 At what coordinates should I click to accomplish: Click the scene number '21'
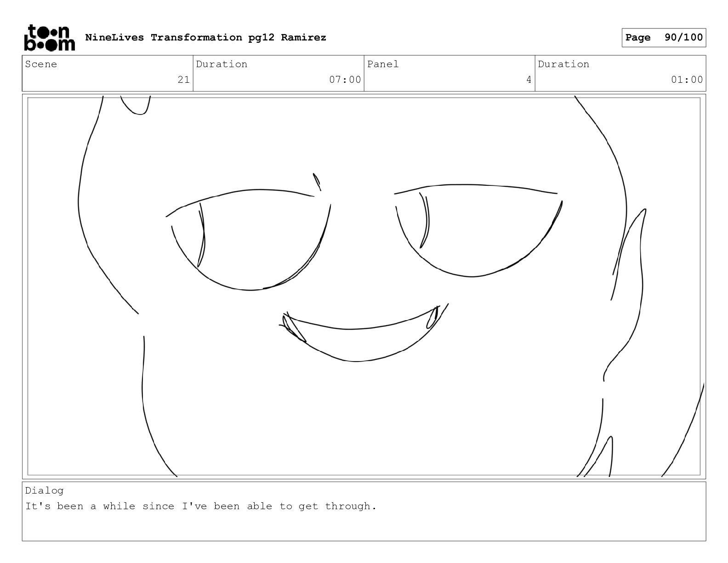183,80
